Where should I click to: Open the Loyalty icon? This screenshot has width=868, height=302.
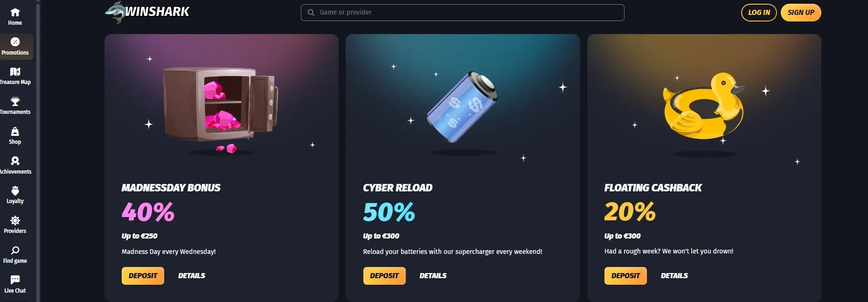[15, 190]
